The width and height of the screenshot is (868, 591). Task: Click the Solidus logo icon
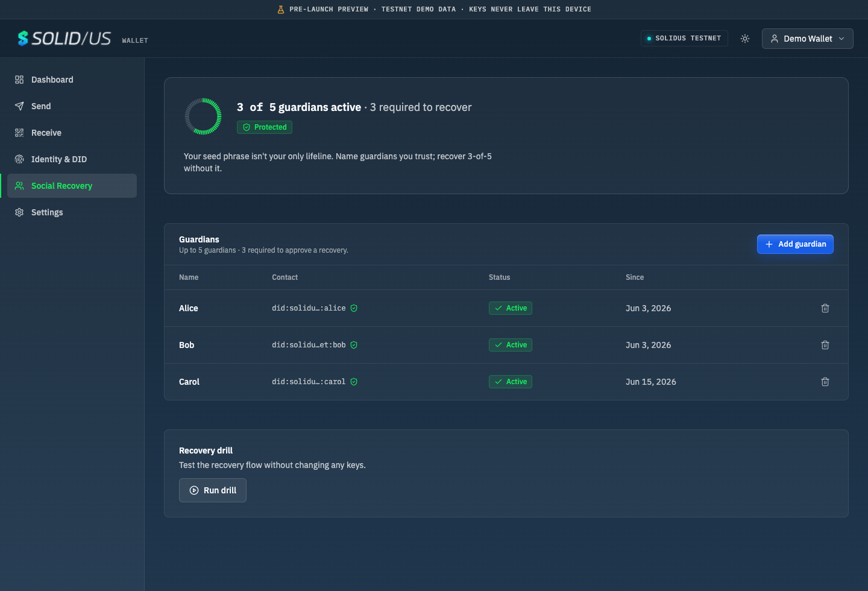point(23,39)
